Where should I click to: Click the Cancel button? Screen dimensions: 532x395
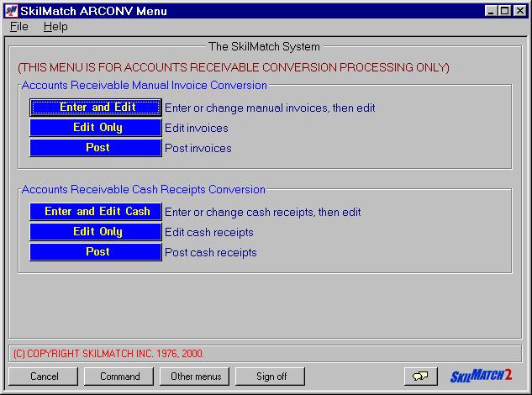44,377
